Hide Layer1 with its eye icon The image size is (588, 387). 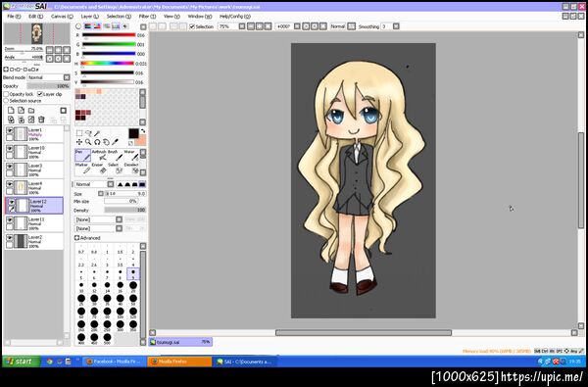click(10, 130)
